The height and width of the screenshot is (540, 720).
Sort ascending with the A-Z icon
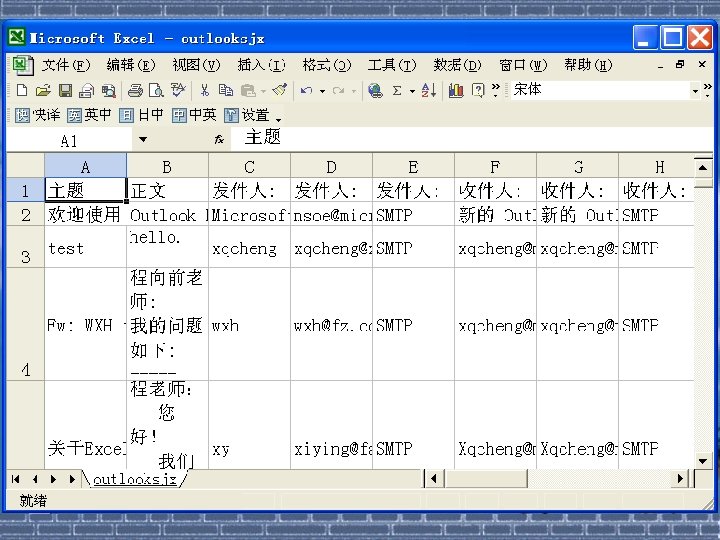tap(428, 90)
